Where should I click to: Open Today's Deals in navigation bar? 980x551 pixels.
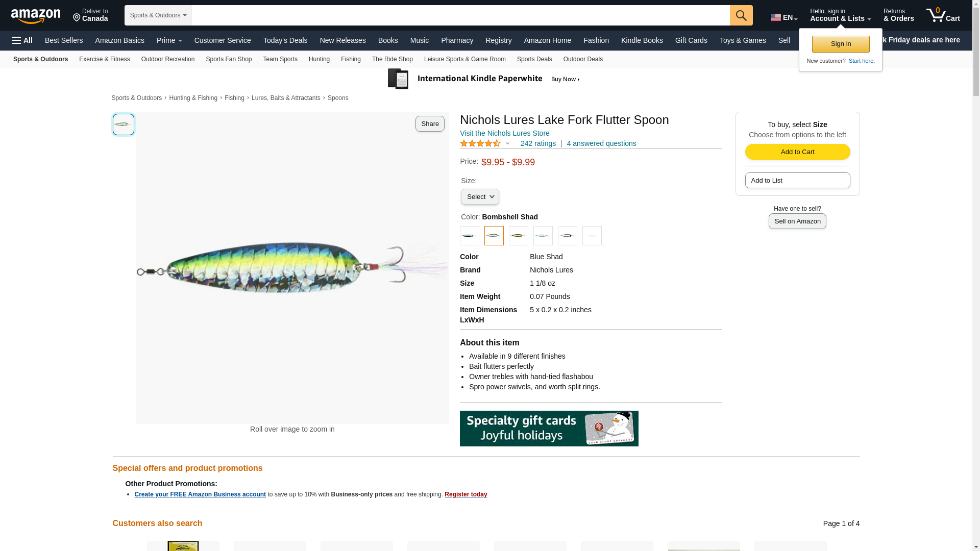(285, 40)
